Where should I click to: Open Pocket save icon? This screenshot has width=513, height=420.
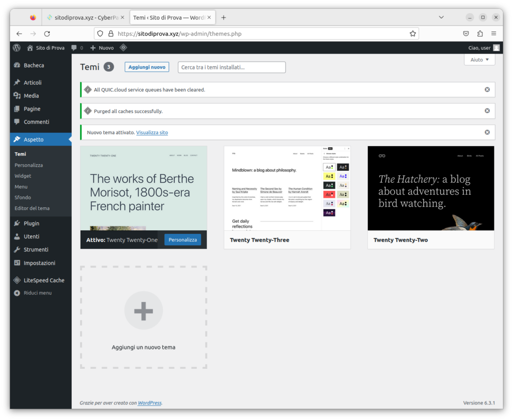pyautogui.click(x=466, y=34)
